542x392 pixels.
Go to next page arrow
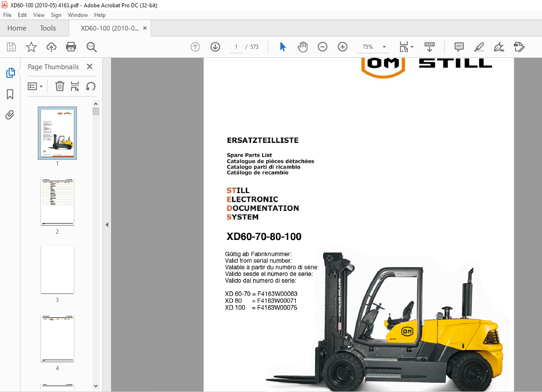pyautogui.click(x=215, y=46)
